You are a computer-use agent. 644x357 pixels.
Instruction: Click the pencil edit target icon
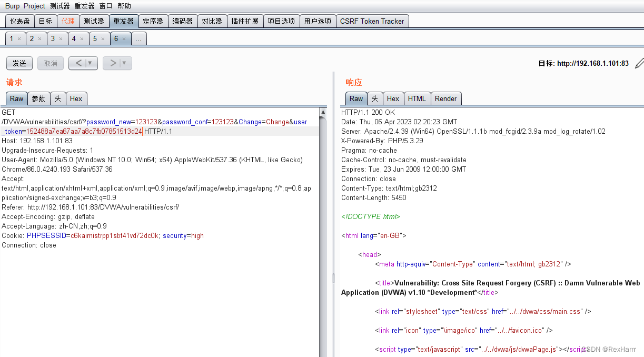pyautogui.click(x=639, y=63)
